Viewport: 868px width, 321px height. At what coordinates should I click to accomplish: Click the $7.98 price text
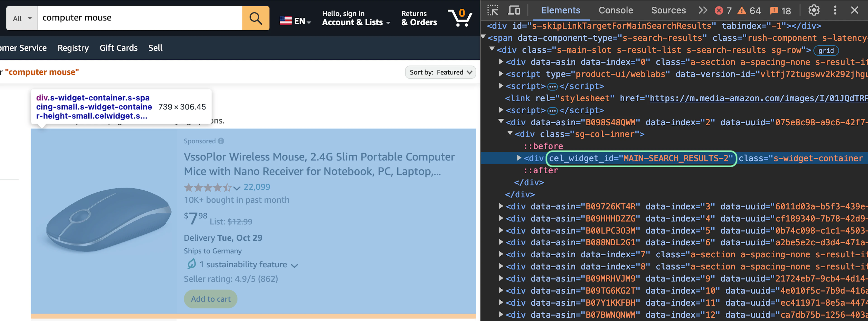pyautogui.click(x=196, y=218)
